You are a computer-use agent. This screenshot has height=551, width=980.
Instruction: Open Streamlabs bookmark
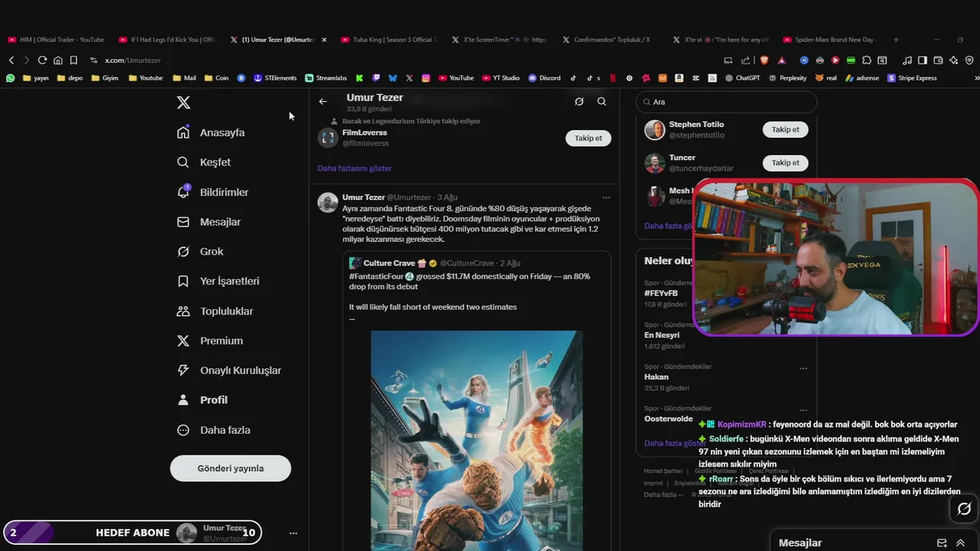click(x=325, y=78)
